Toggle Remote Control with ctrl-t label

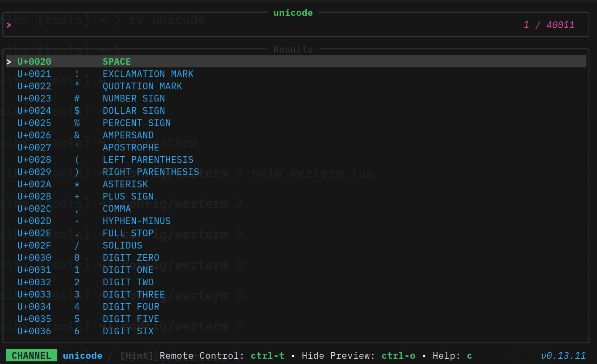click(267, 356)
